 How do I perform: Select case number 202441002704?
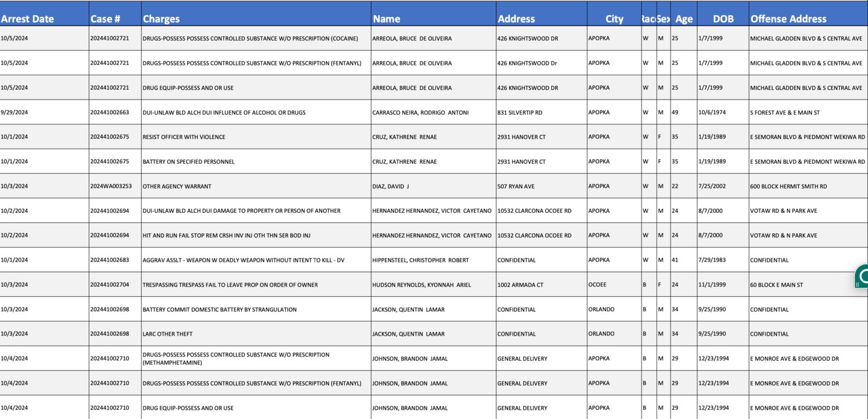coord(115,285)
